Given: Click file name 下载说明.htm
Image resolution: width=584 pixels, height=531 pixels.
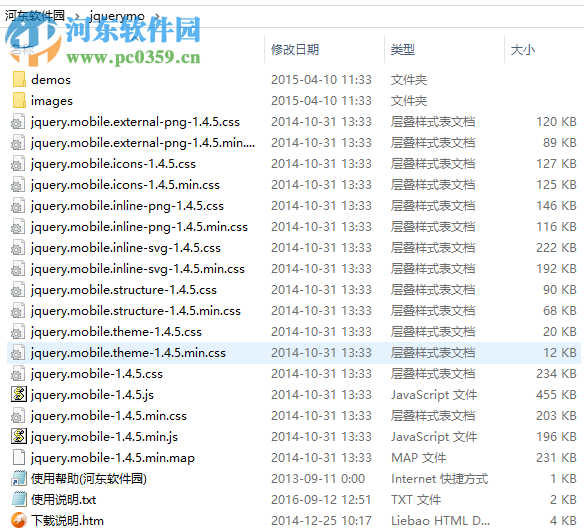Looking at the screenshot, I should pyautogui.click(x=67, y=521).
